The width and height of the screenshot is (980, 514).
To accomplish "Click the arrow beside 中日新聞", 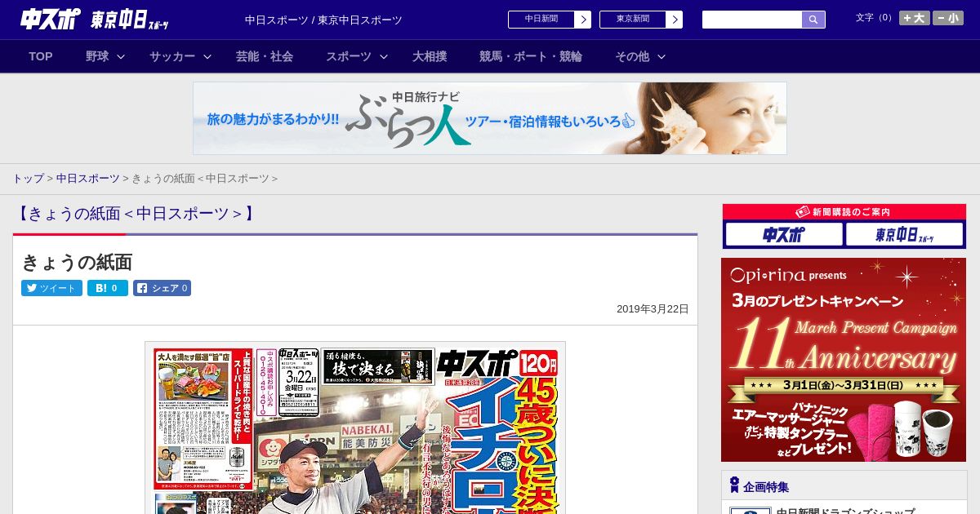I will point(582,20).
